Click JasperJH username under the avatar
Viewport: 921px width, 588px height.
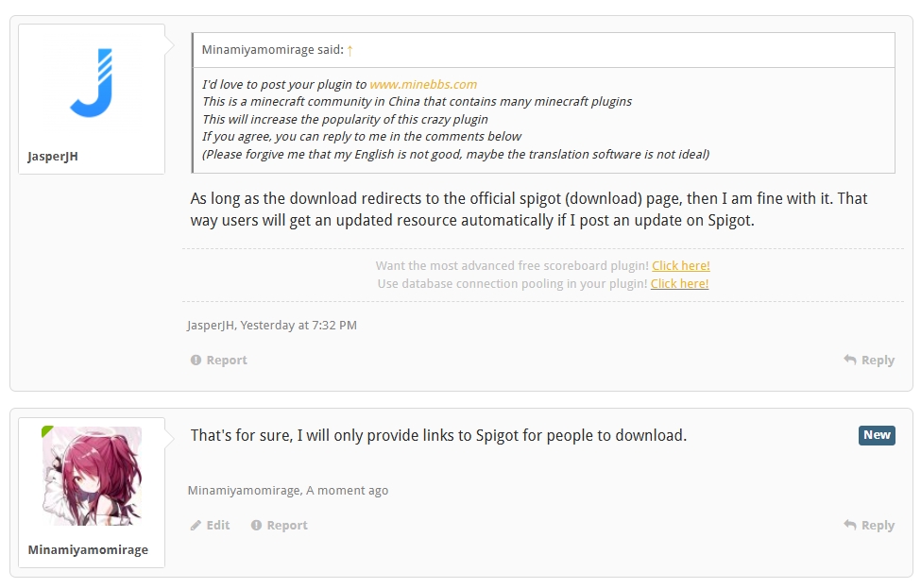point(53,157)
